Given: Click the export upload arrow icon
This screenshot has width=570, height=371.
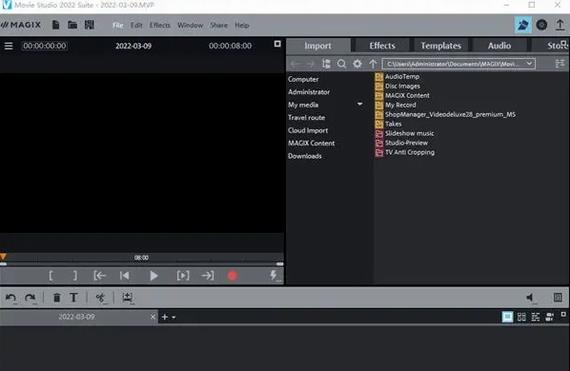Looking at the screenshot, I should 560,25.
